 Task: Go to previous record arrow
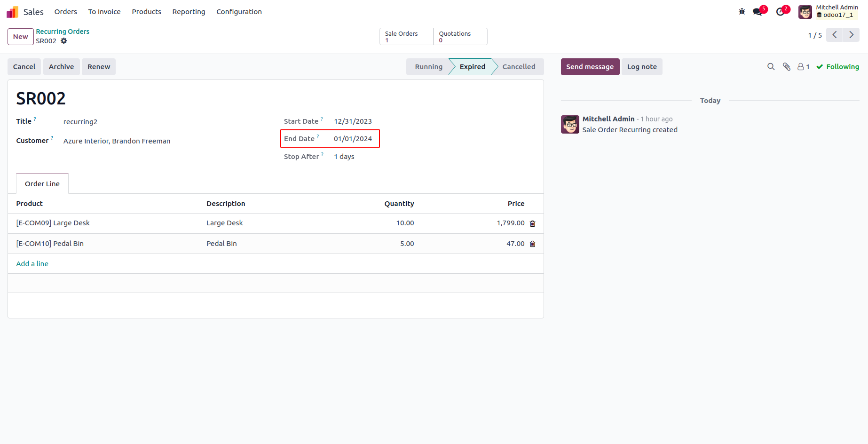pyautogui.click(x=835, y=35)
